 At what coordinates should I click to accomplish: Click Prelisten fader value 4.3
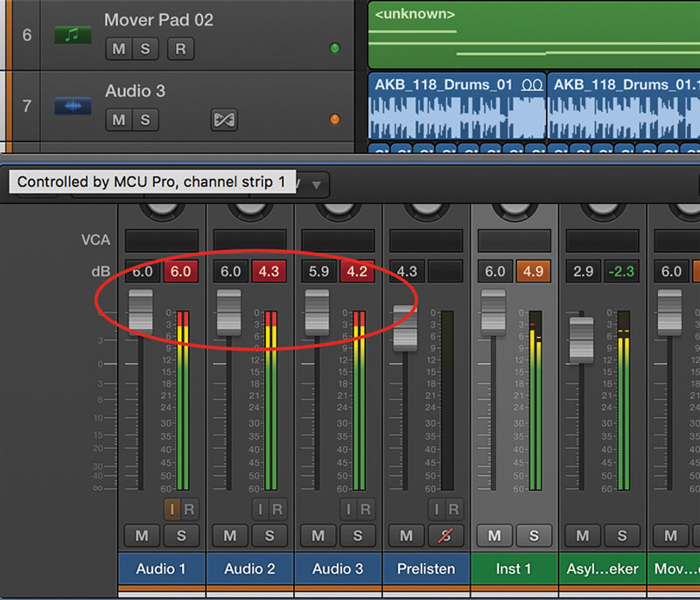coord(407,271)
